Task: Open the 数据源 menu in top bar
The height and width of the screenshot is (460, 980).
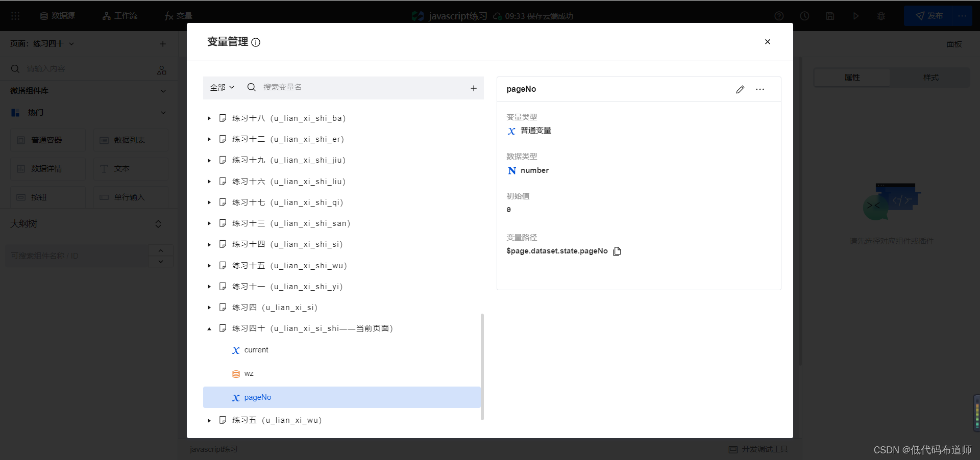Action: point(58,16)
